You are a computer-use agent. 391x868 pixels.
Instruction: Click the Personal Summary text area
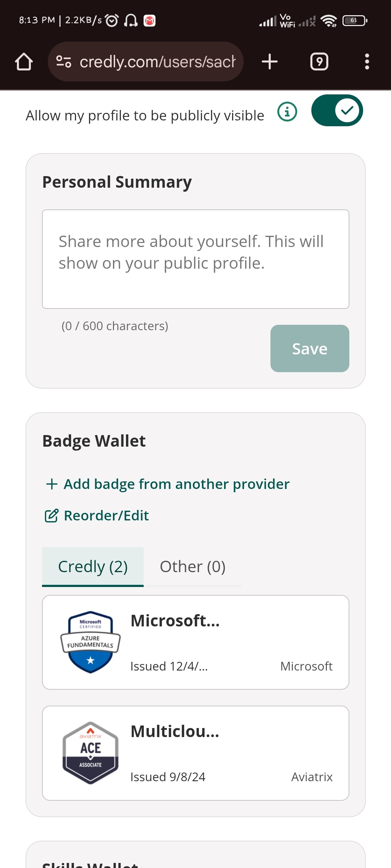(195, 259)
